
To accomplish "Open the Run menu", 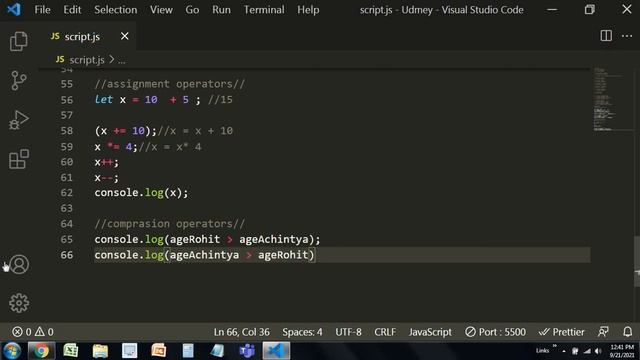I will pos(221,9).
